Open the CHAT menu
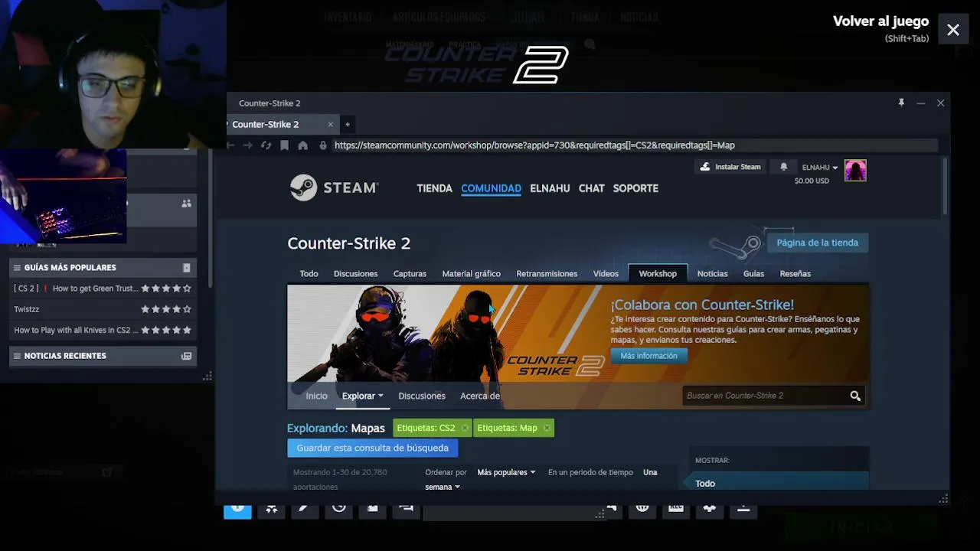980x551 pixels. (591, 188)
